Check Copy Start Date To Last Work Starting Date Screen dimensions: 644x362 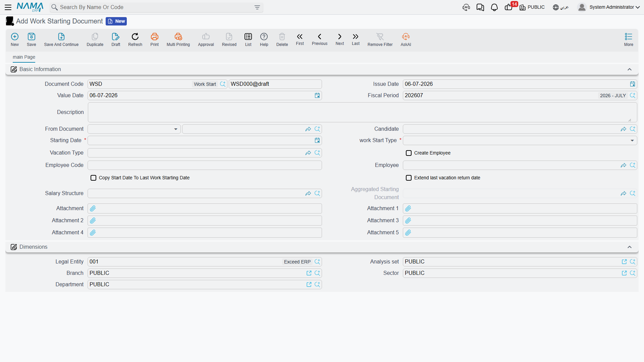tap(93, 178)
